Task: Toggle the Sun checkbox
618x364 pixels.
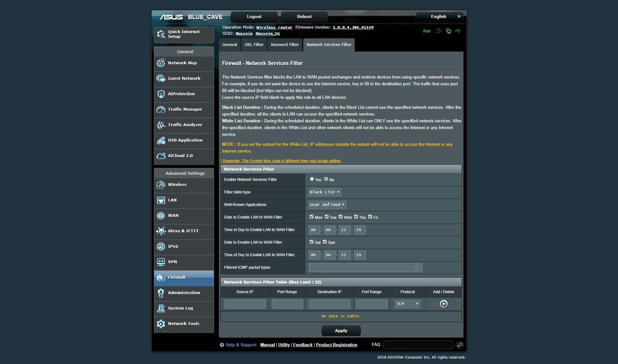Action: coord(325,242)
